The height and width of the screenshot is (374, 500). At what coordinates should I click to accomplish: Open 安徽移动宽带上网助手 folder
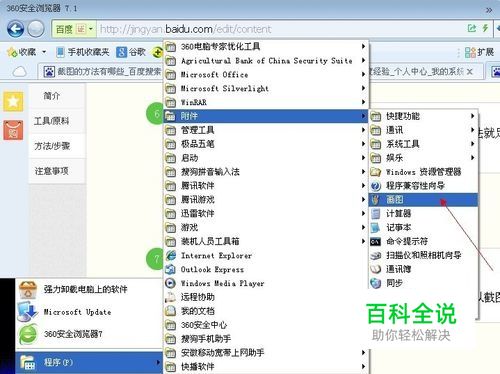[266, 353]
